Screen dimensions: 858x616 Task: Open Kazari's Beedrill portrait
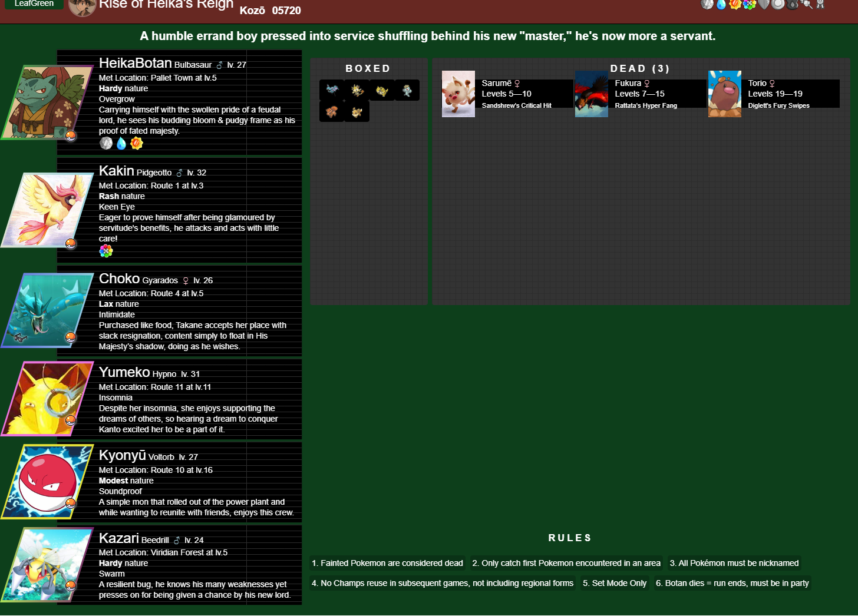(x=47, y=565)
